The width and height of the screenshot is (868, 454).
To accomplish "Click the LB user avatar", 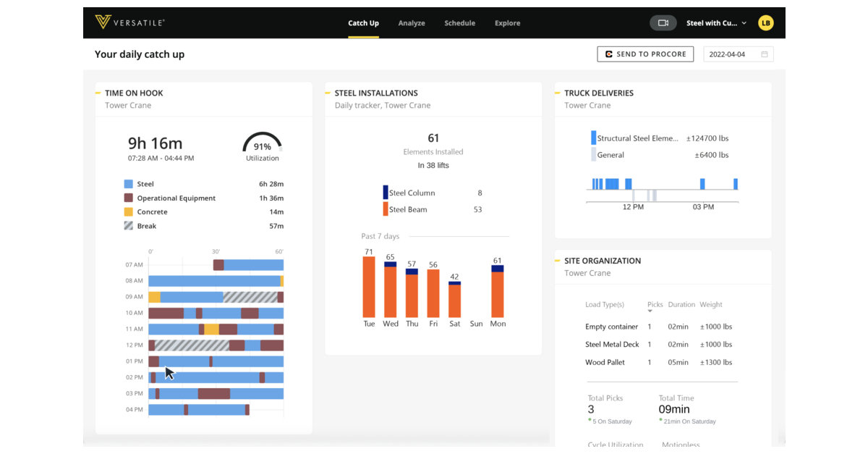I will pos(765,22).
